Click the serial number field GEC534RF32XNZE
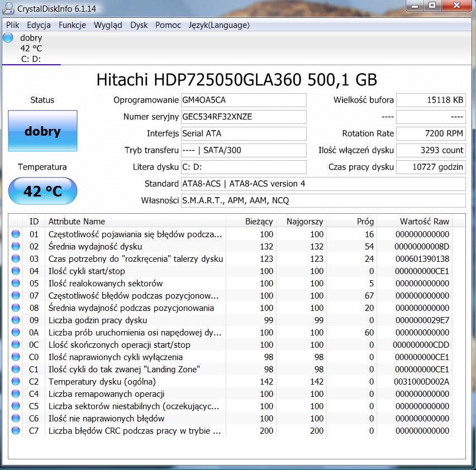Viewport: 476px width, 470px height. coord(244,117)
